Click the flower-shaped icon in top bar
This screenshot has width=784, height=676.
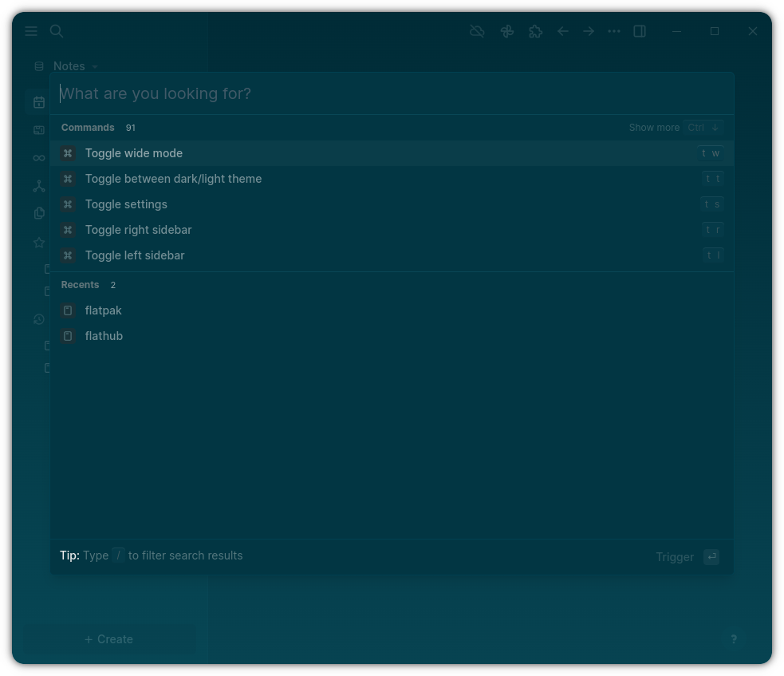506,31
